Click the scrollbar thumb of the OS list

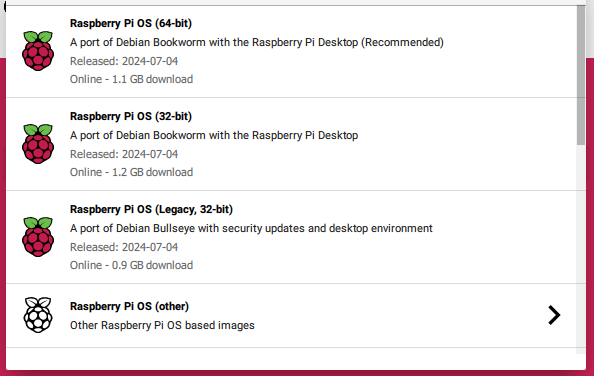tap(581, 75)
